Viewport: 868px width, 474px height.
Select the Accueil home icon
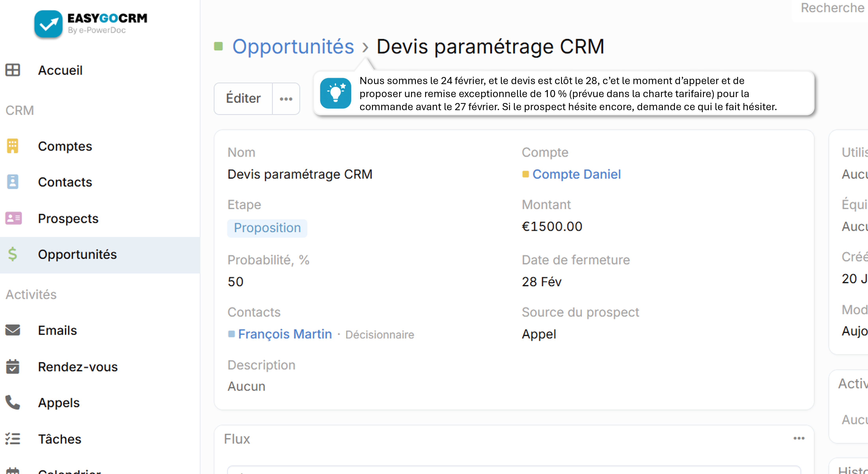pyautogui.click(x=12, y=70)
